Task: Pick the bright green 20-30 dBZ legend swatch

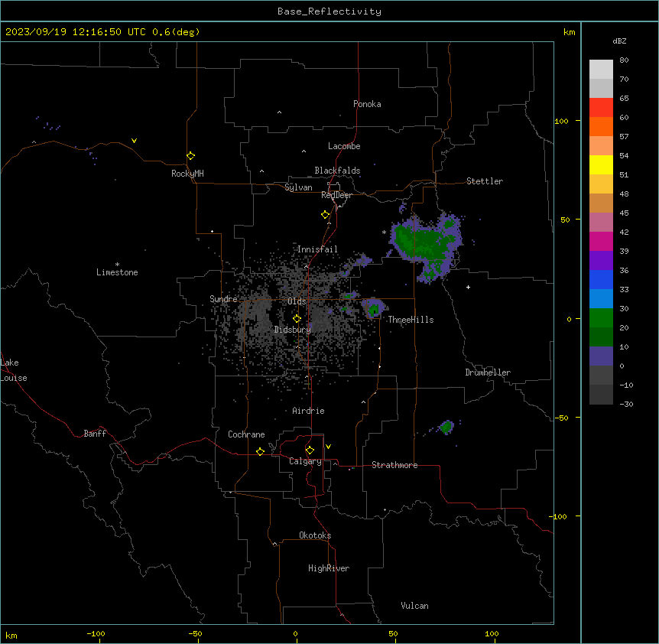Action: click(601, 318)
